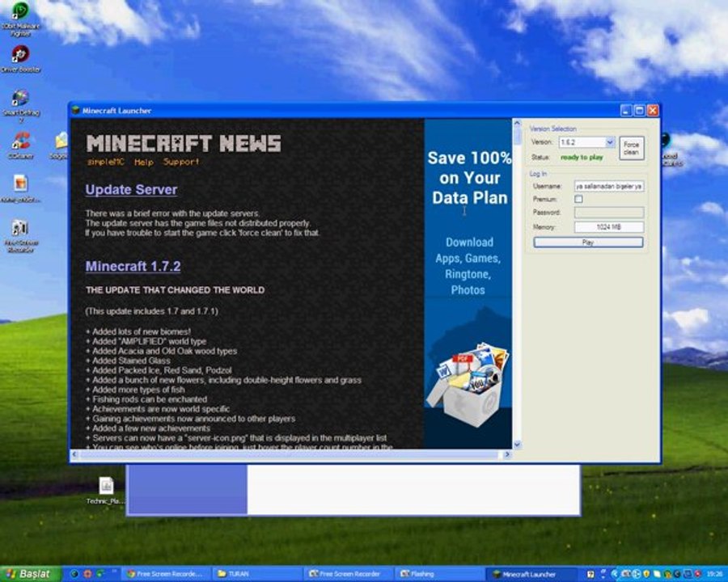Click the Başlat start button

[x=31, y=574]
